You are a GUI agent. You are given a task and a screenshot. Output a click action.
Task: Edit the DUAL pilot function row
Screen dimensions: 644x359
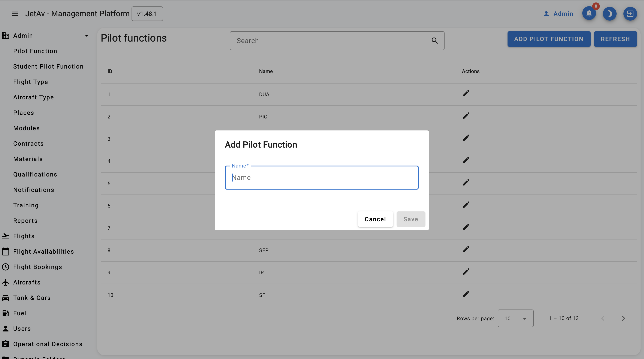pos(466,94)
